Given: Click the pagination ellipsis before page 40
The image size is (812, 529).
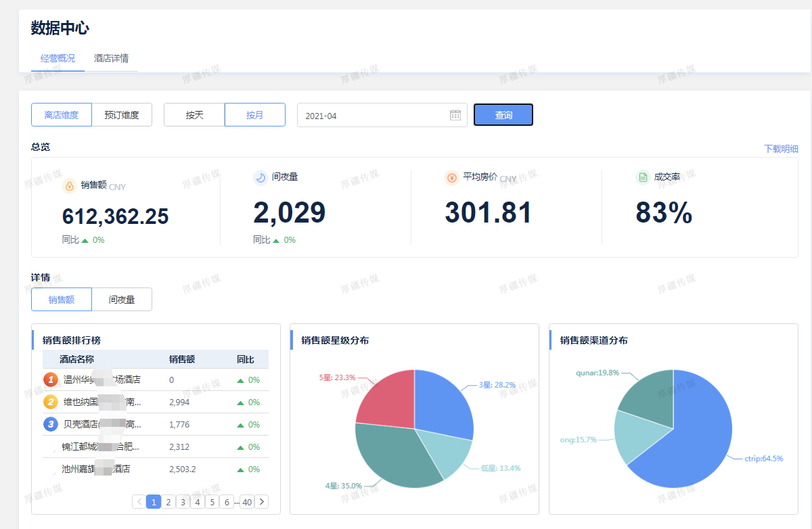Looking at the screenshot, I should point(236,501).
